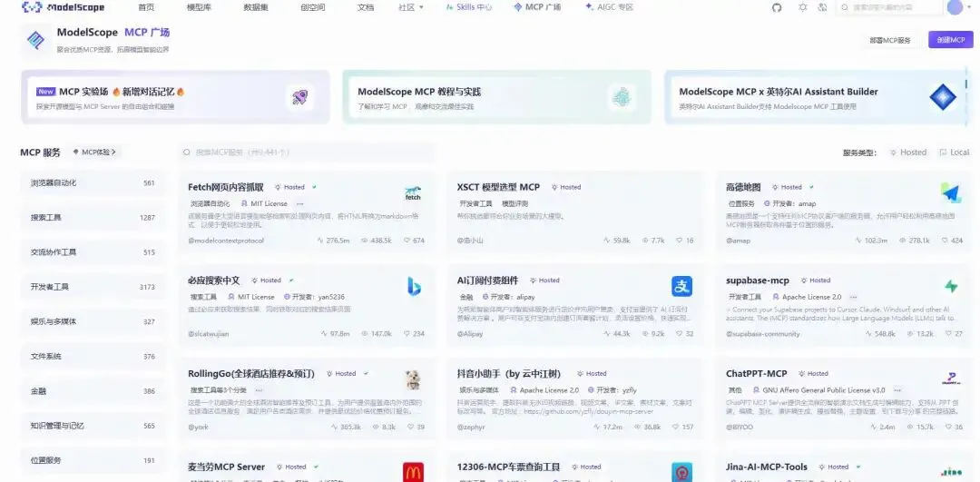The image size is (980, 482).
Task: Click the heart icon on Fetch网页内容抓取 card
Action: [x=407, y=240]
